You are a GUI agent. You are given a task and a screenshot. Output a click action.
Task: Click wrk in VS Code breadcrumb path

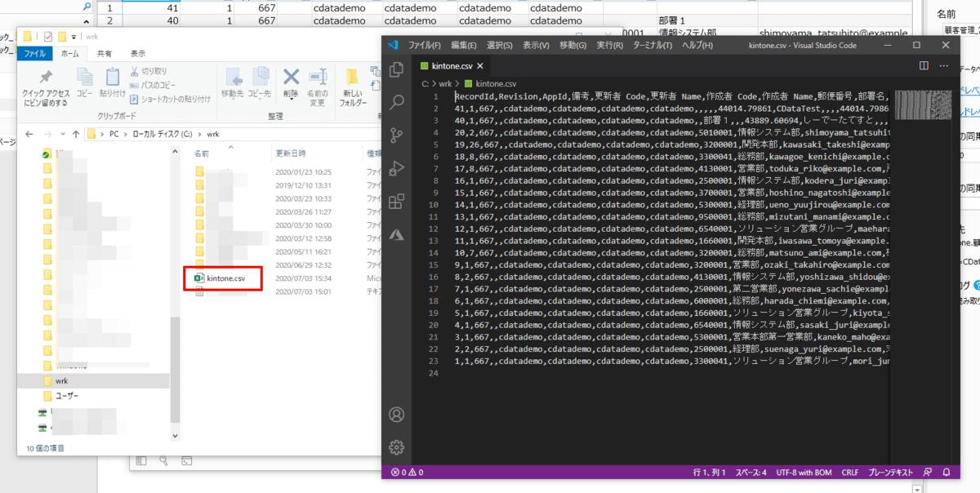[x=446, y=83]
